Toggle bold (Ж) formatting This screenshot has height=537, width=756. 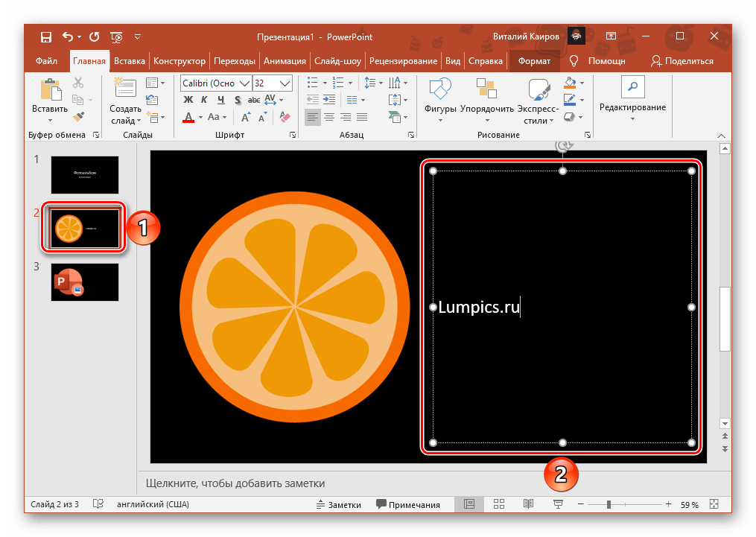[188, 100]
